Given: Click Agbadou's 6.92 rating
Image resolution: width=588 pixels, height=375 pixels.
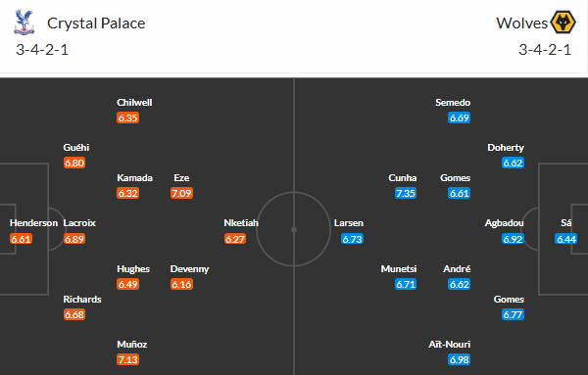Looking at the screenshot, I should (513, 239).
